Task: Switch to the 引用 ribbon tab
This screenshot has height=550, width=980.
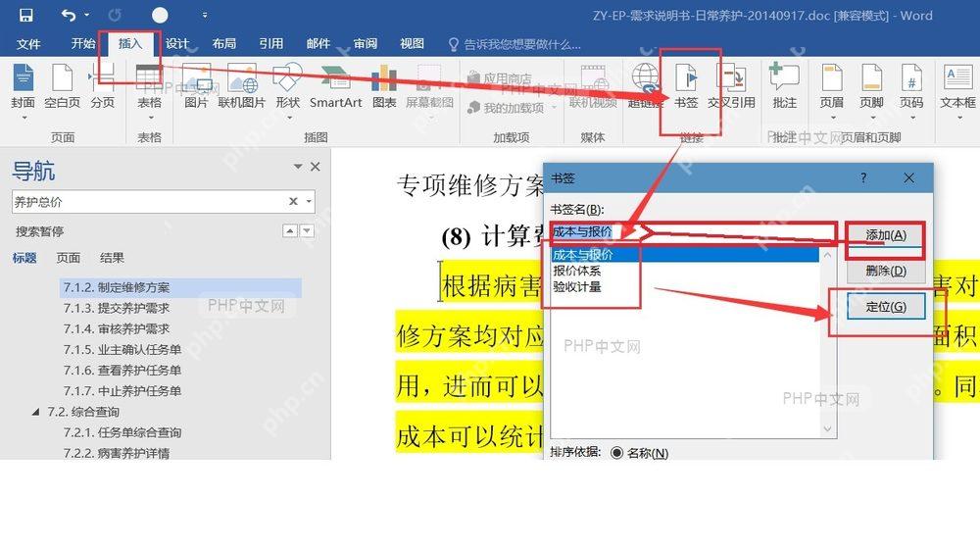Action: (x=271, y=43)
